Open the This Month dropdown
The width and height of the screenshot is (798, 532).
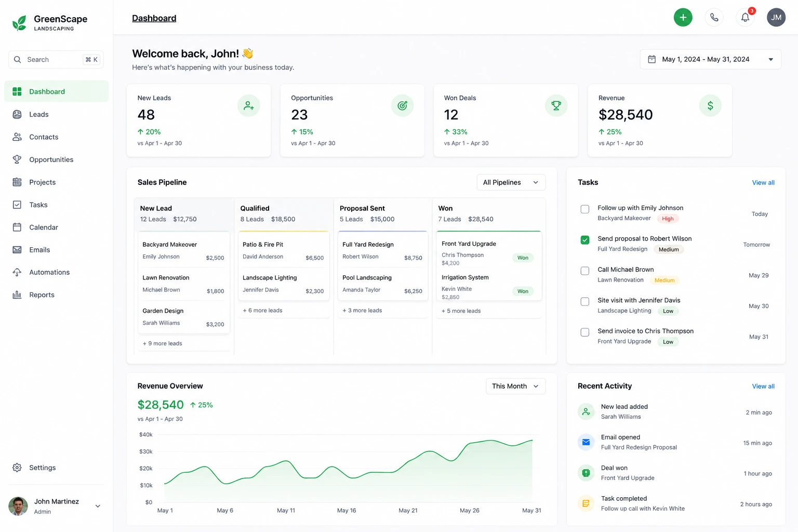point(516,386)
